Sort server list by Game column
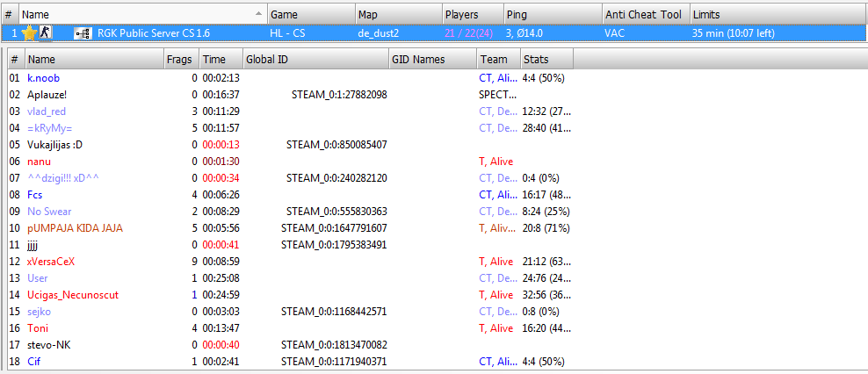Screen dimensions: 868x374 pyautogui.click(x=310, y=14)
